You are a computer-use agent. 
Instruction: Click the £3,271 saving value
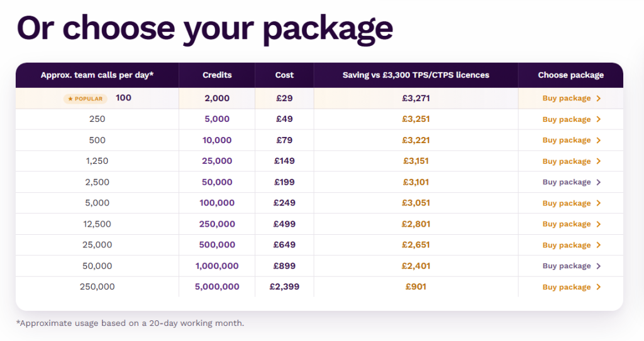pyautogui.click(x=416, y=99)
